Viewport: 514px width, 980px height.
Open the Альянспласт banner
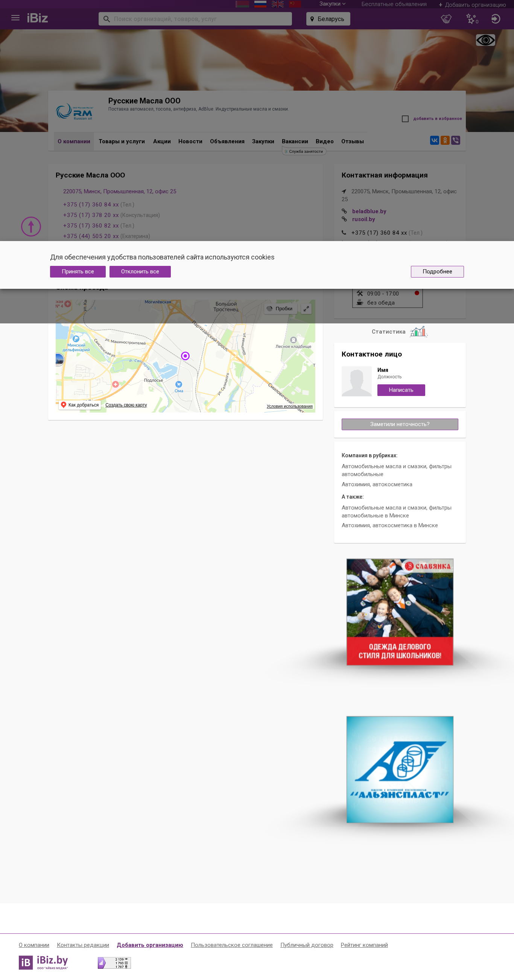(400, 769)
